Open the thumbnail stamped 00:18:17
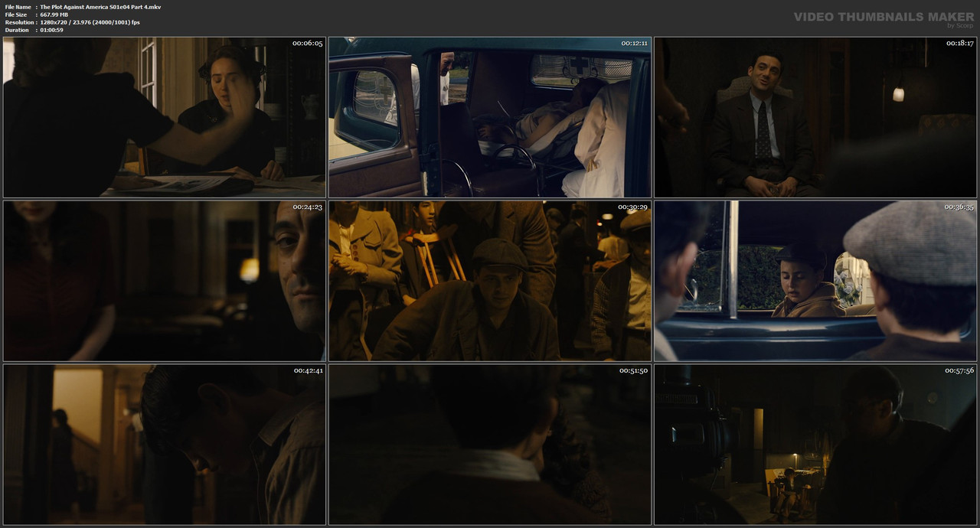Viewport: 980px width, 528px height. click(x=815, y=117)
